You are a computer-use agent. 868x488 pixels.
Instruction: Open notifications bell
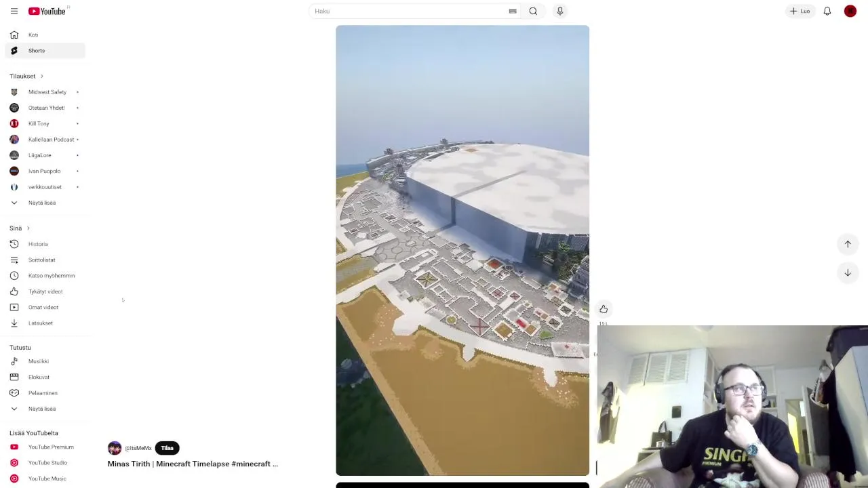click(x=827, y=11)
